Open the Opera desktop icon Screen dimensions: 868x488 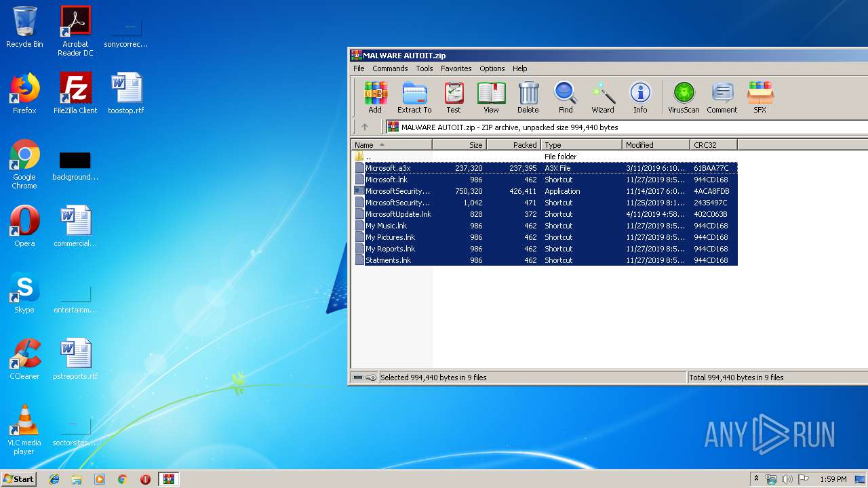point(24,226)
